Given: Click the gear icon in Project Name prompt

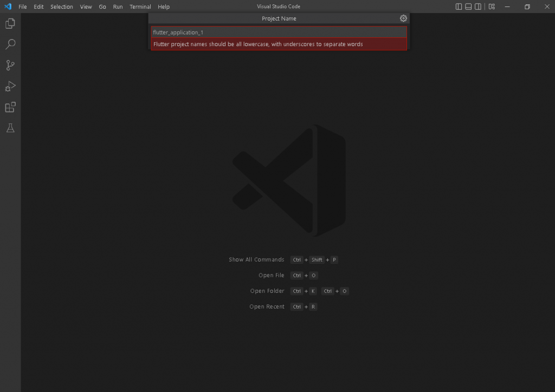Looking at the screenshot, I should pos(403,18).
